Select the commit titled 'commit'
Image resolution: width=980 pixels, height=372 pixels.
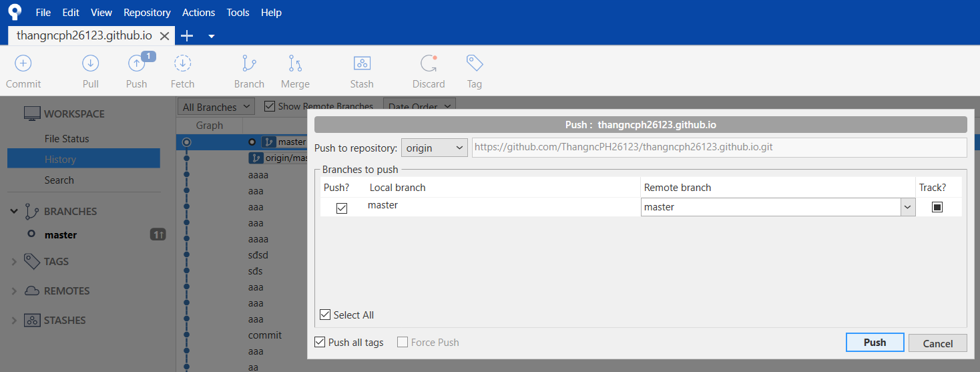tap(265, 335)
